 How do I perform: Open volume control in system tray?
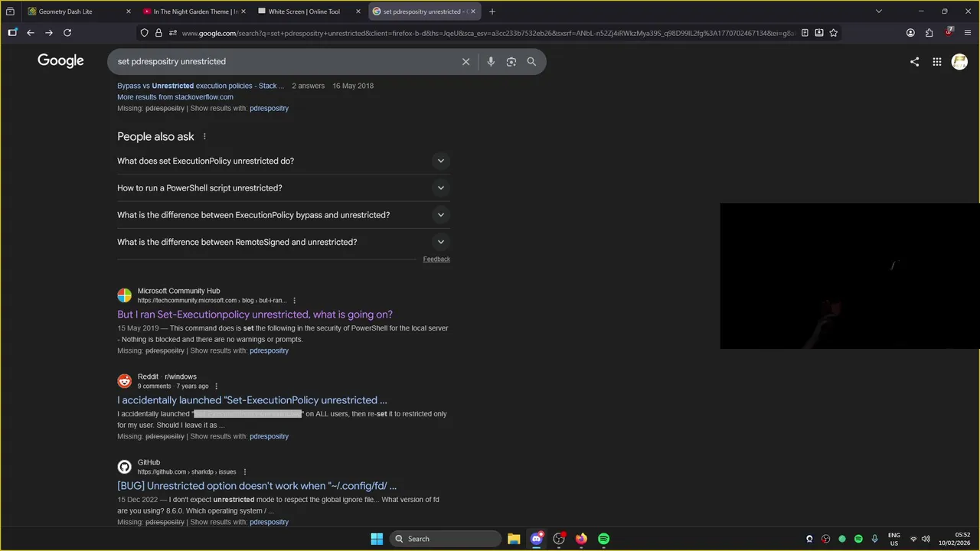tap(926, 539)
